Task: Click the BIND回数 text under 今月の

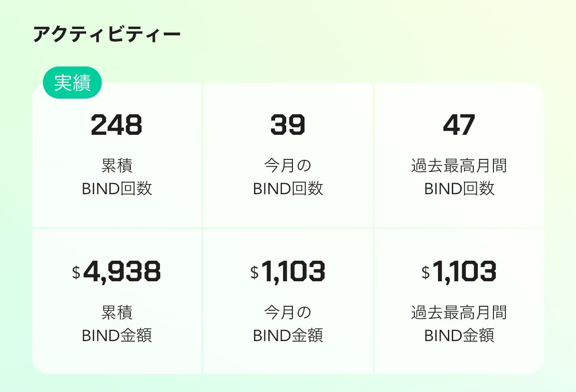Action: click(x=288, y=189)
